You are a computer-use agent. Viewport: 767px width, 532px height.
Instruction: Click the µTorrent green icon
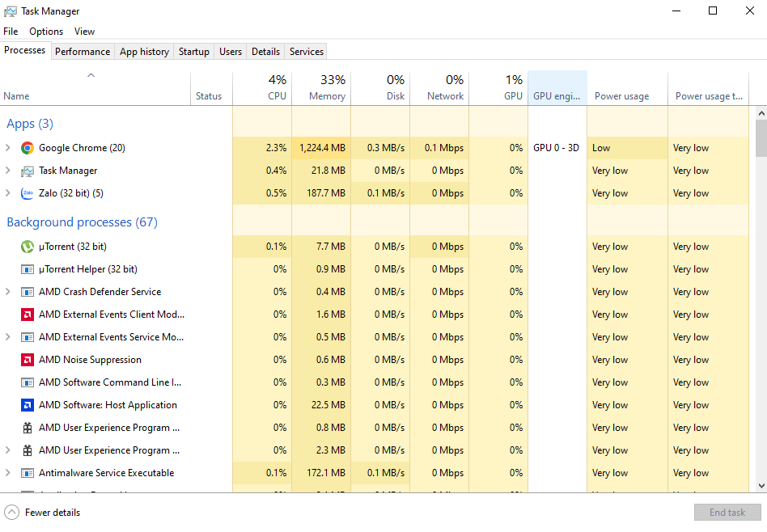pos(28,247)
